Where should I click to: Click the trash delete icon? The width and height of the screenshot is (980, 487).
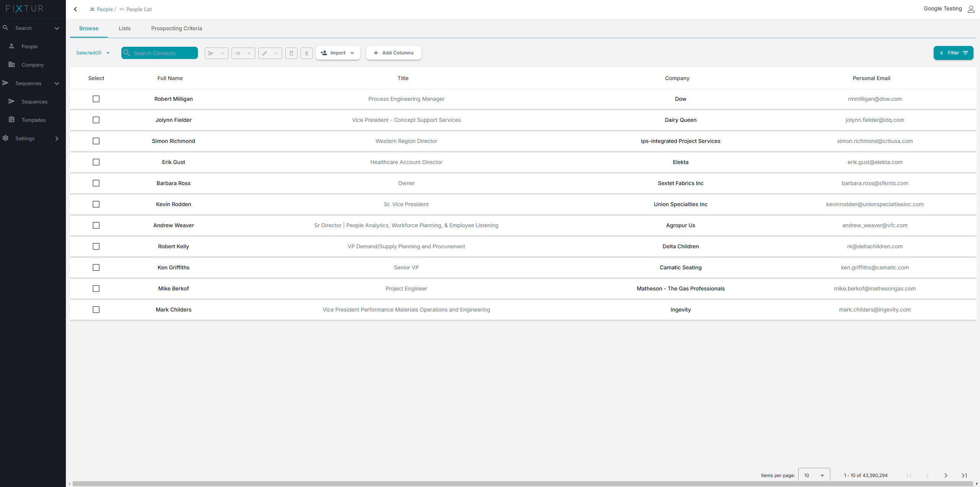[x=291, y=53]
